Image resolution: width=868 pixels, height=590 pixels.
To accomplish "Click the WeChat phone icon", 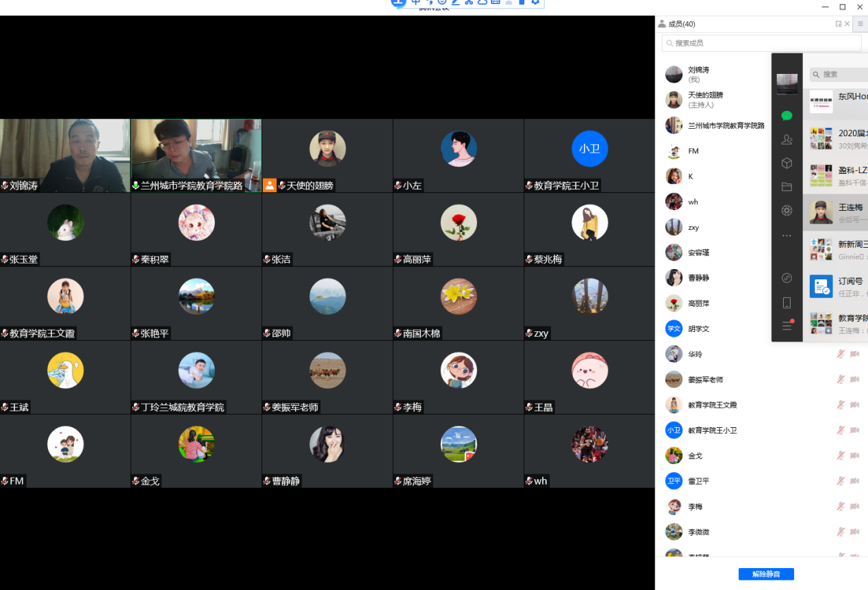I will coord(787,303).
